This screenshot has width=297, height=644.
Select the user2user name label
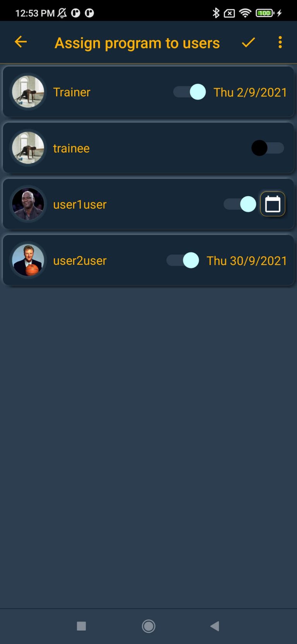coord(80,260)
